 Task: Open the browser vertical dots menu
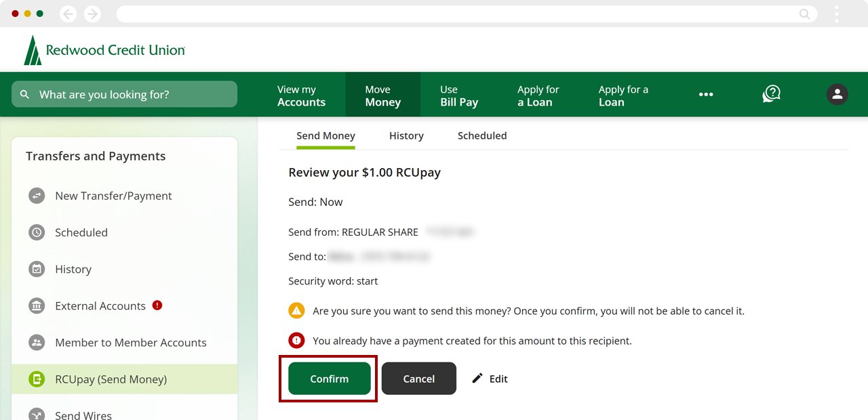(837, 14)
